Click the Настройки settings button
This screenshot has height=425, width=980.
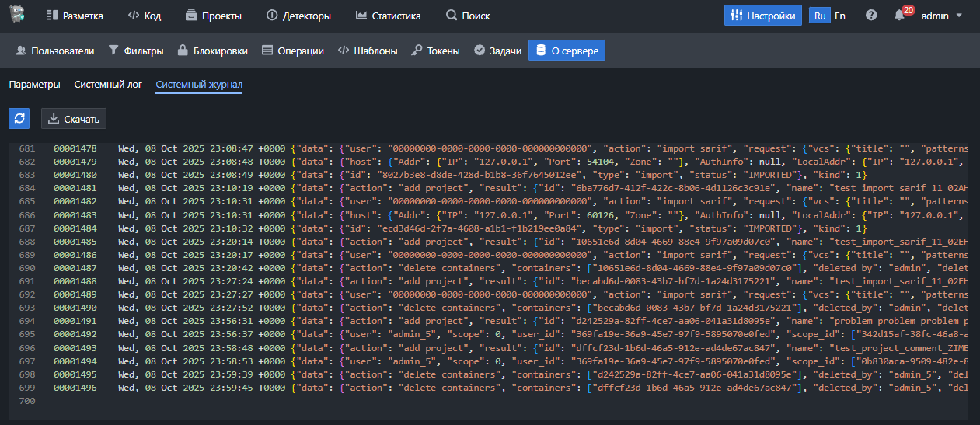[762, 16]
